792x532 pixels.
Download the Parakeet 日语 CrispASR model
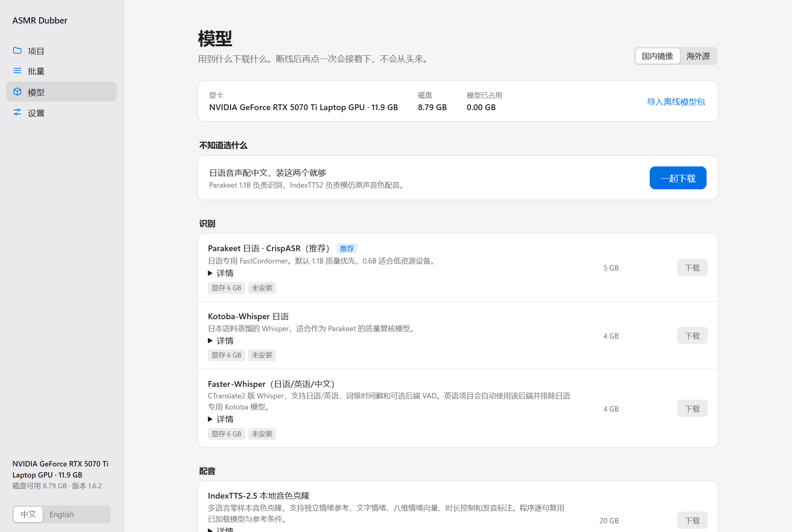[x=692, y=268]
